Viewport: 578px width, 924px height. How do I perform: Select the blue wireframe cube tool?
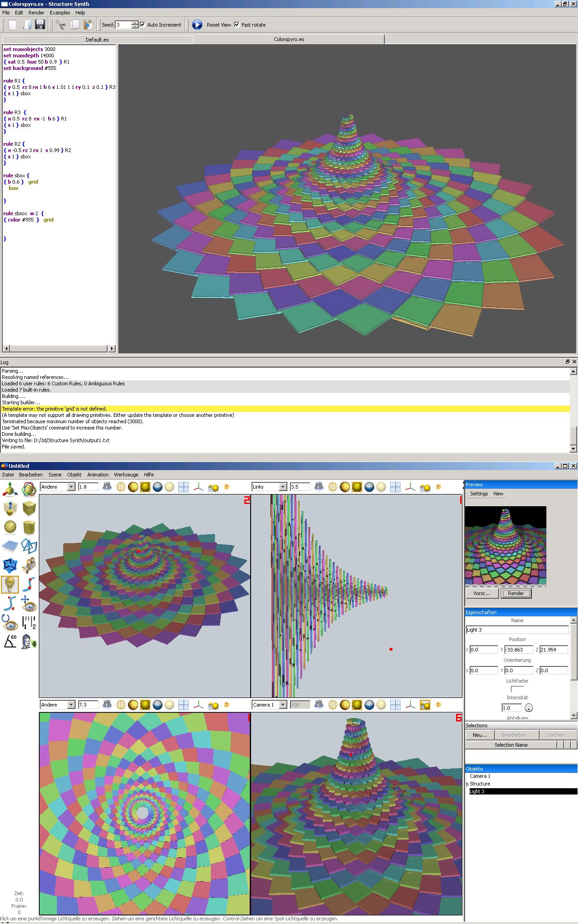click(10, 565)
